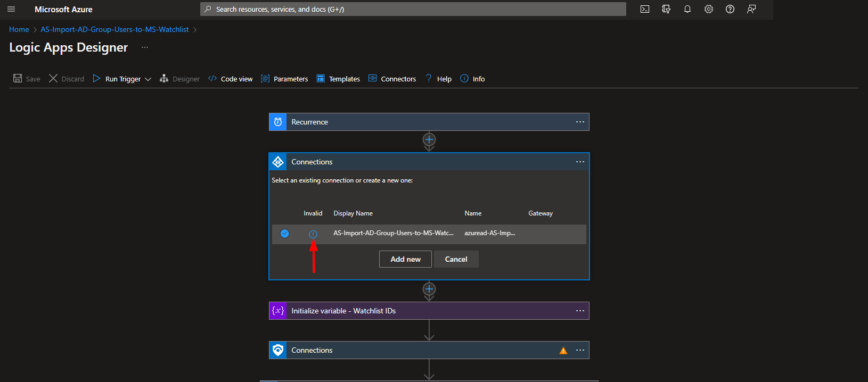The height and width of the screenshot is (382, 868).
Task: Click the Azure AD Connections step icon
Action: pyautogui.click(x=278, y=162)
